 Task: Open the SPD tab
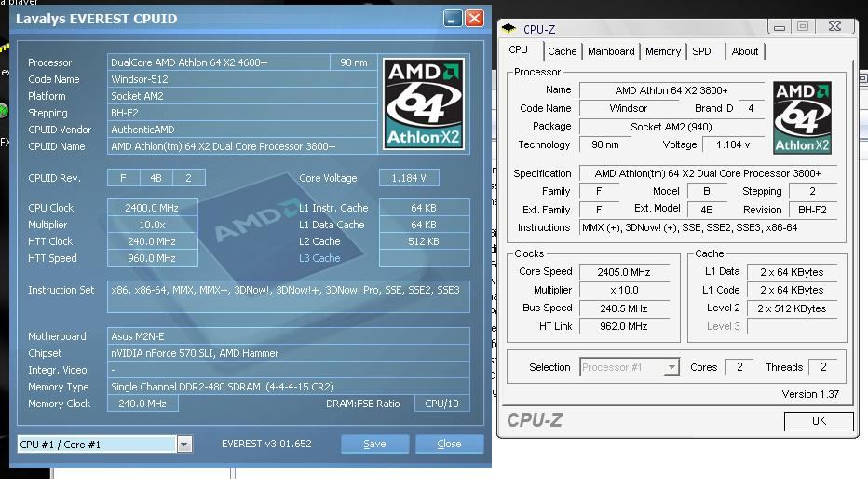[702, 51]
